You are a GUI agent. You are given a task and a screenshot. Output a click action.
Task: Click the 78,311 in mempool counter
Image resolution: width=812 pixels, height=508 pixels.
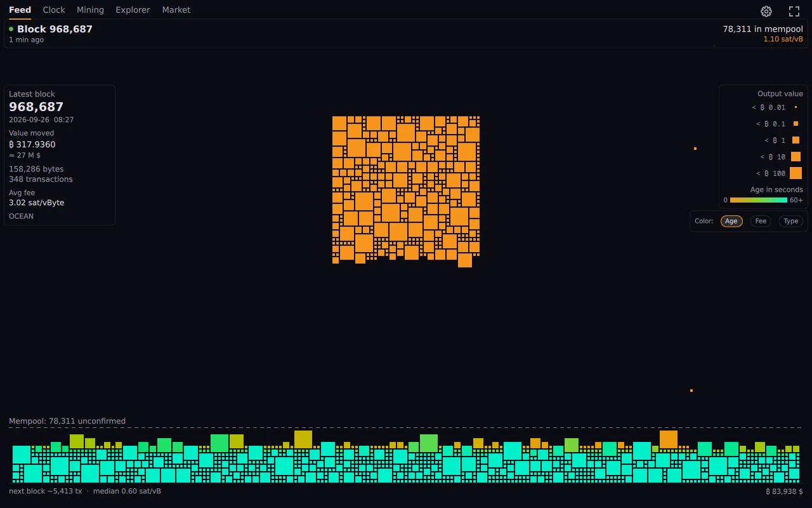[x=763, y=29]
